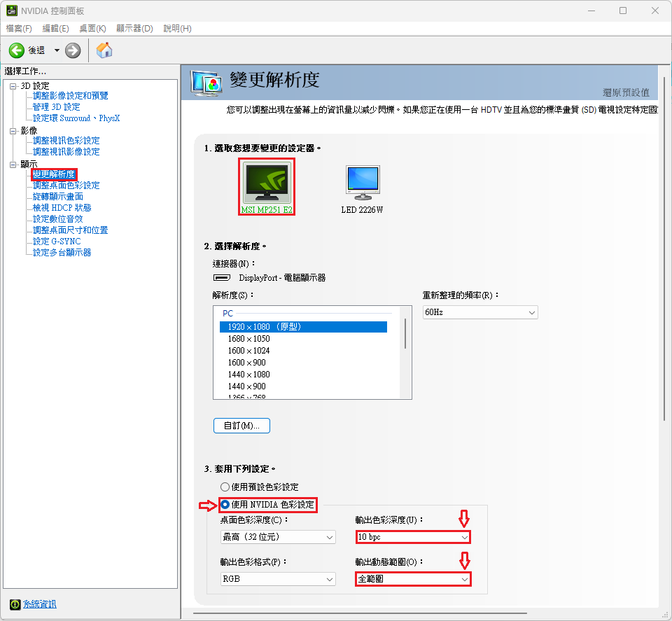Select the LED 2226W monitor icon
672x621 pixels.
point(363,183)
